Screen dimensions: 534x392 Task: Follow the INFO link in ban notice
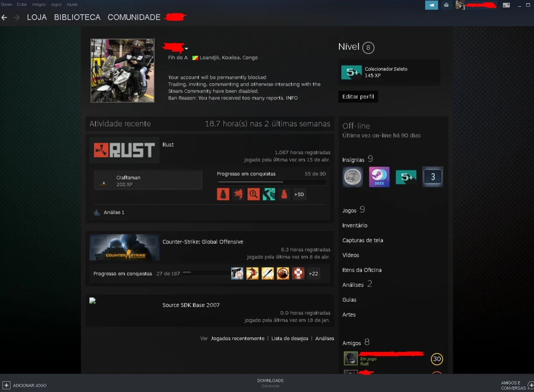click(x=292, y=98)
